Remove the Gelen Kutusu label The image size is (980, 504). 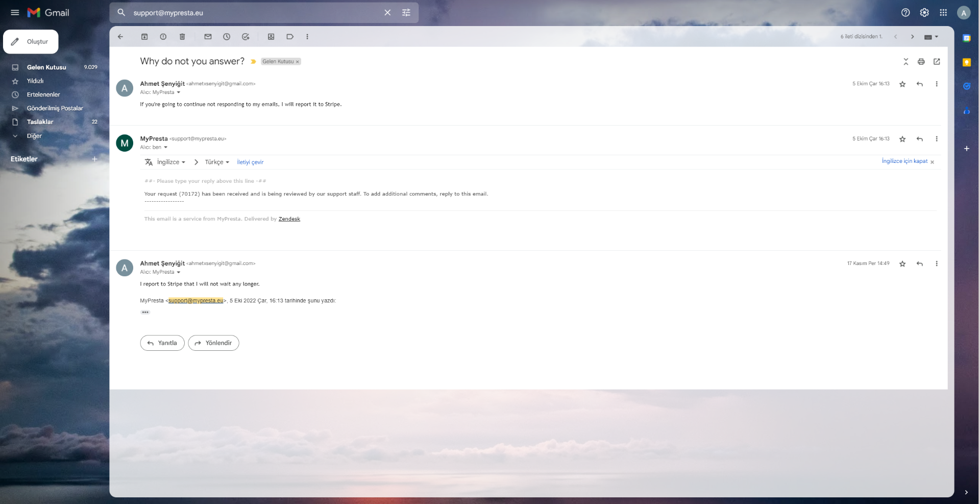[298, 62]
